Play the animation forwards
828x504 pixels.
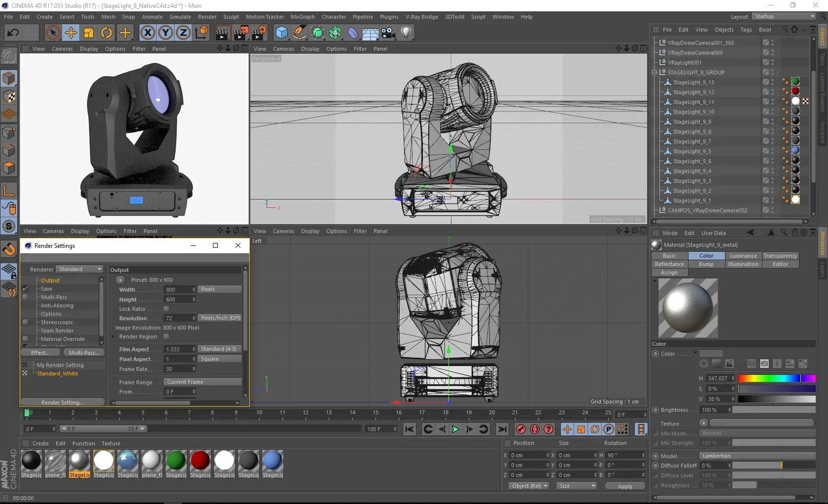(455, 429)
